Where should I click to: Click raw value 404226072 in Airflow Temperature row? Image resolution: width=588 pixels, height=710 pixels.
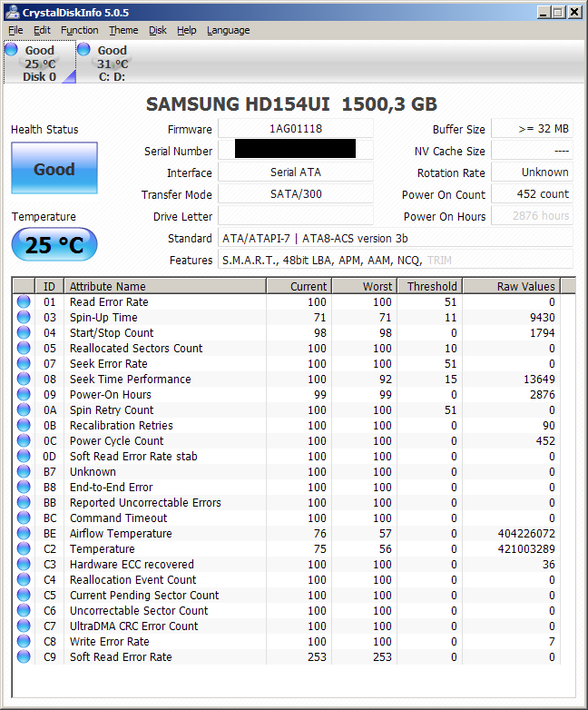click(526, 533)
